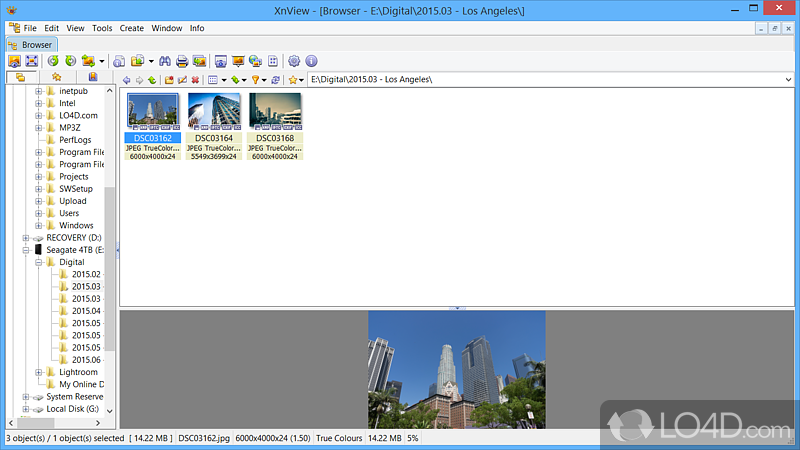Select the Users folder in tree

point(69,213)
